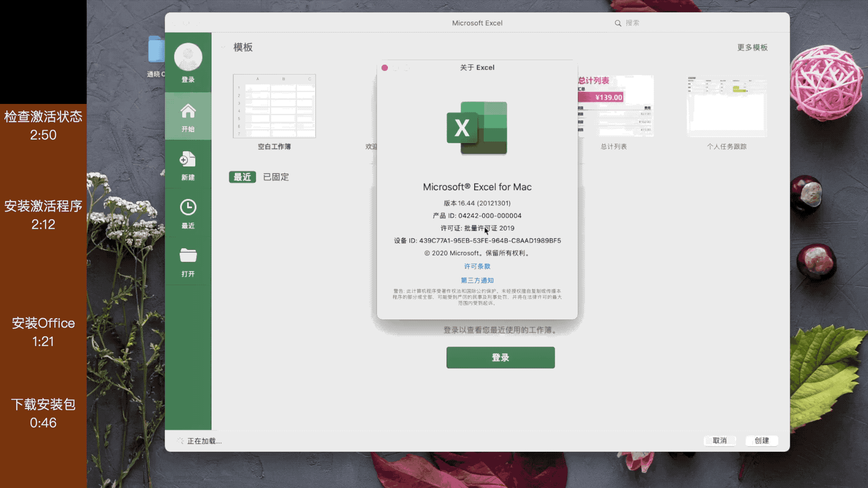Open the 许可条款 license terms link
The width and height of the screenshot is (868, 488).
(x=477, y=266)
